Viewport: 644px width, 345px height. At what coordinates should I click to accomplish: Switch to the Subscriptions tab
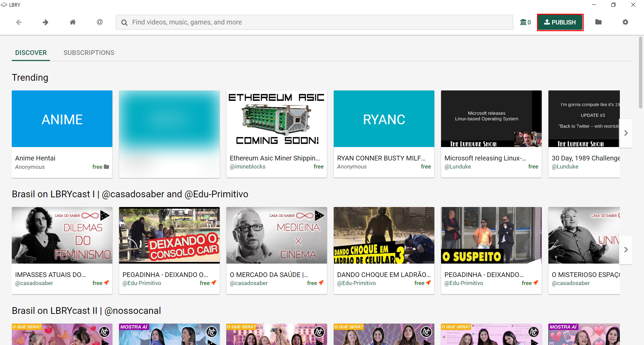[89, 53]
